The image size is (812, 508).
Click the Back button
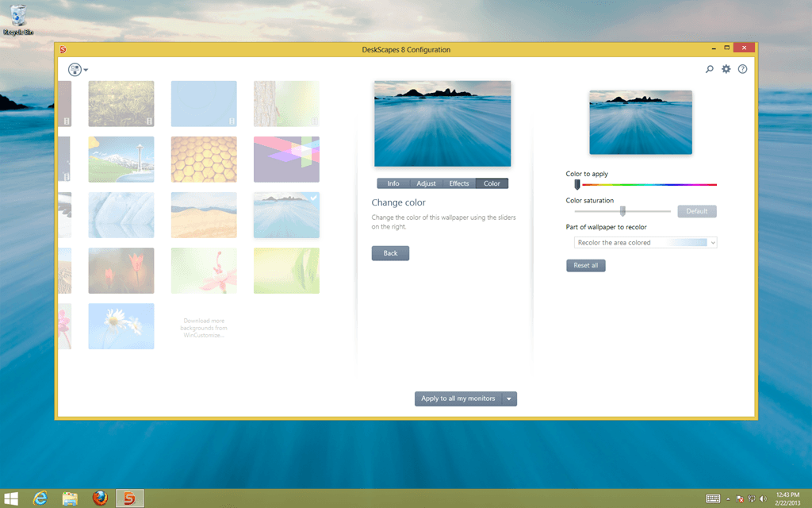click(390, 252)
